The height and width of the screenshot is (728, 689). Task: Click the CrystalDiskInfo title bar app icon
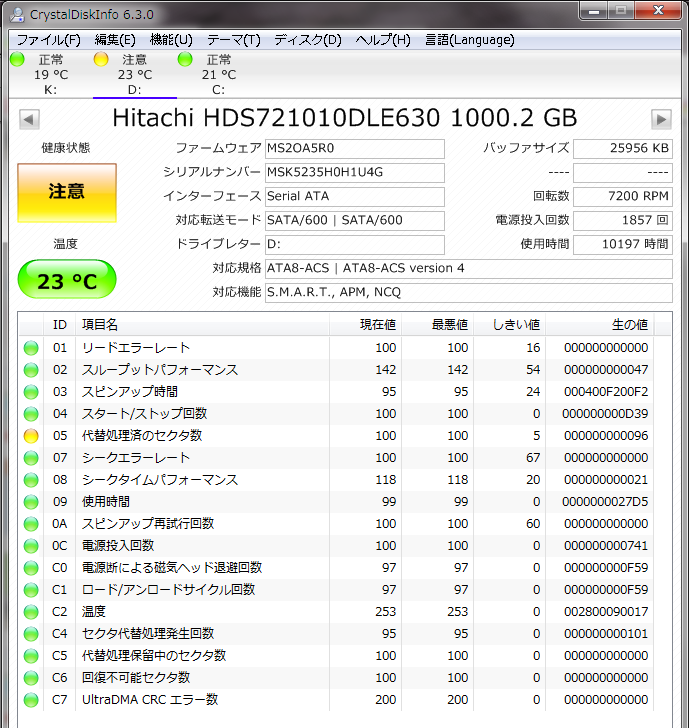(17, 12)
